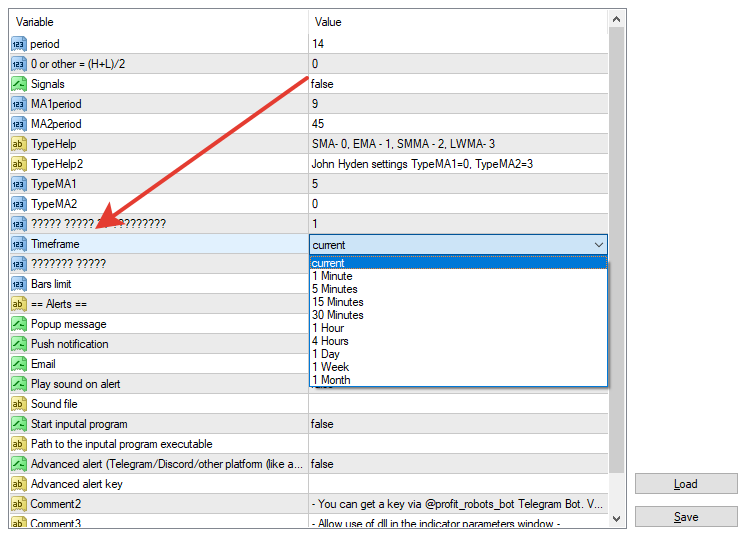Click the boolean icon beside Start inputal program
747x536 pixels.
click(x=19, y=424)
